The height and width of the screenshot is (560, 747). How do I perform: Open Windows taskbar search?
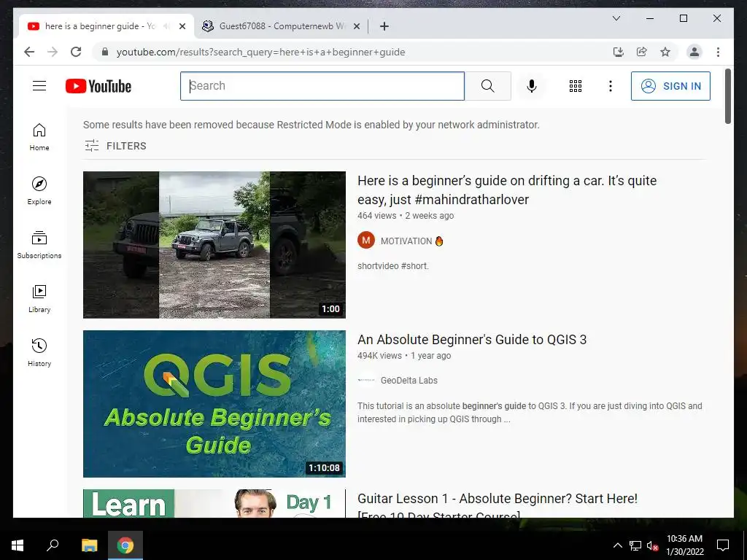(53, 545)
